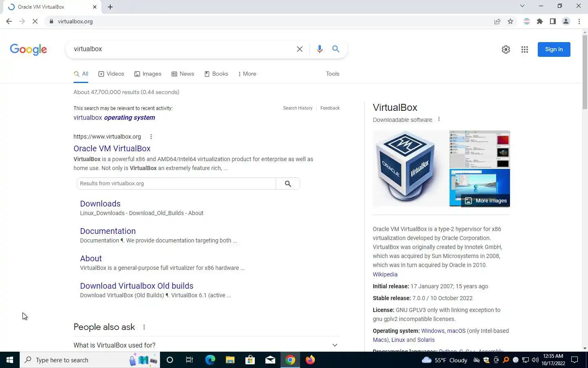Open a new browser tab
This screenshot has width=588, height=368.
(110, 7)
